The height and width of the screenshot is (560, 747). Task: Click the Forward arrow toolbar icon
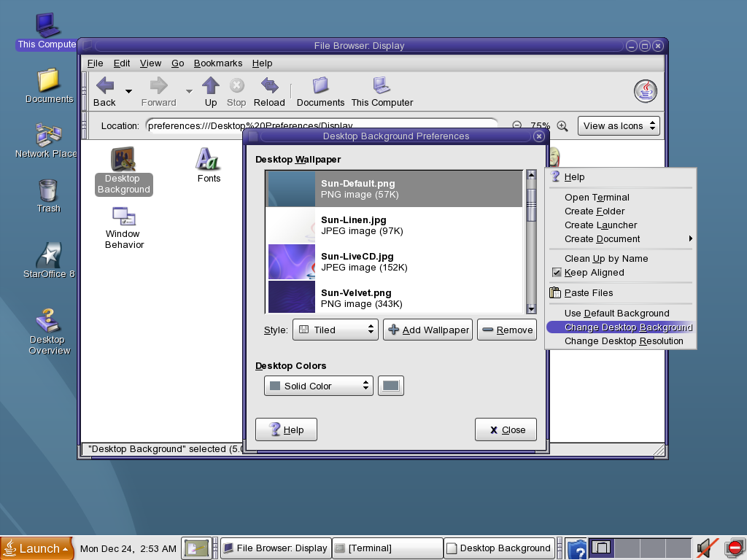[x=158, y=91]
